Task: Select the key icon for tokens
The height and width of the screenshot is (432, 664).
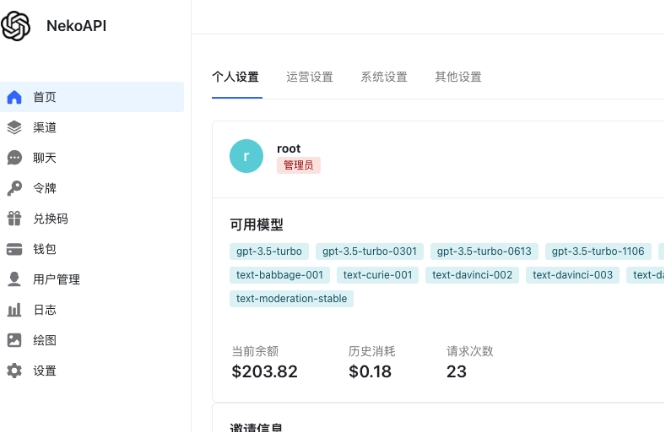Action: 14,188
